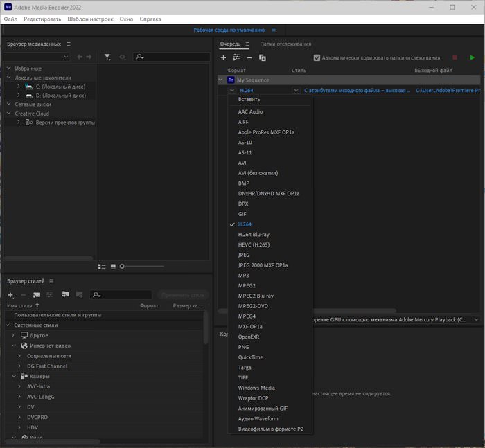This screenshot has width=485, height=448.
Task: Switch media browser to list view icon
Action: click(x=102, y=266)
